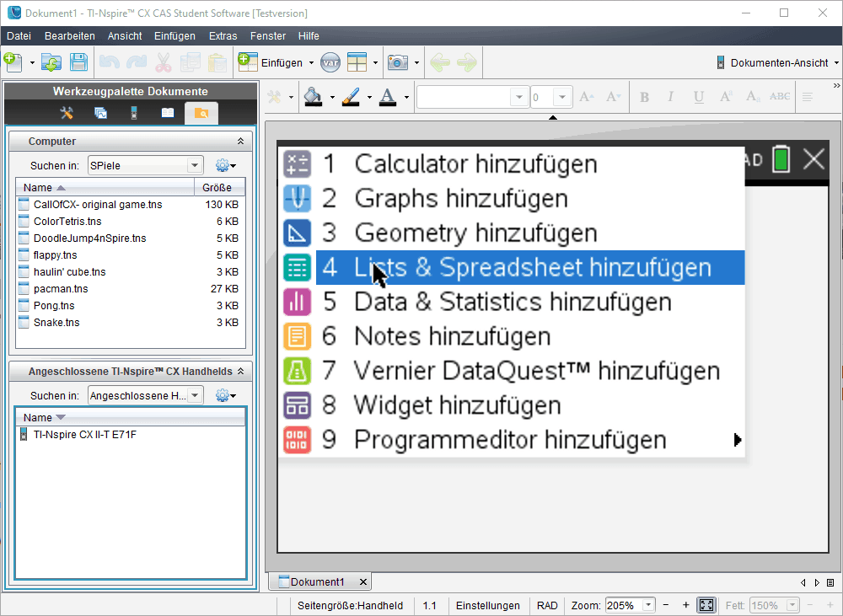The image size is (843, 616).
Task: Close the Dokument1 tab
Action: coord(362,582)
